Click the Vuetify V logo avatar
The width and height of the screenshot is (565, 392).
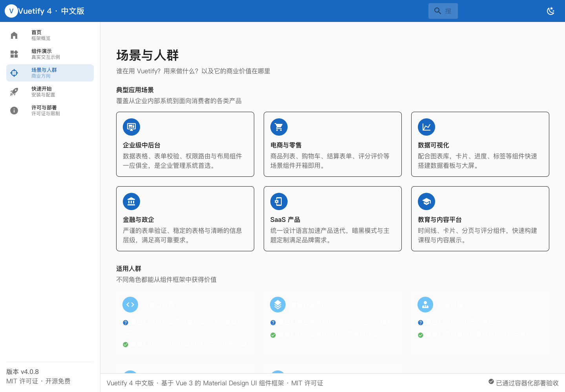point(11,11)
